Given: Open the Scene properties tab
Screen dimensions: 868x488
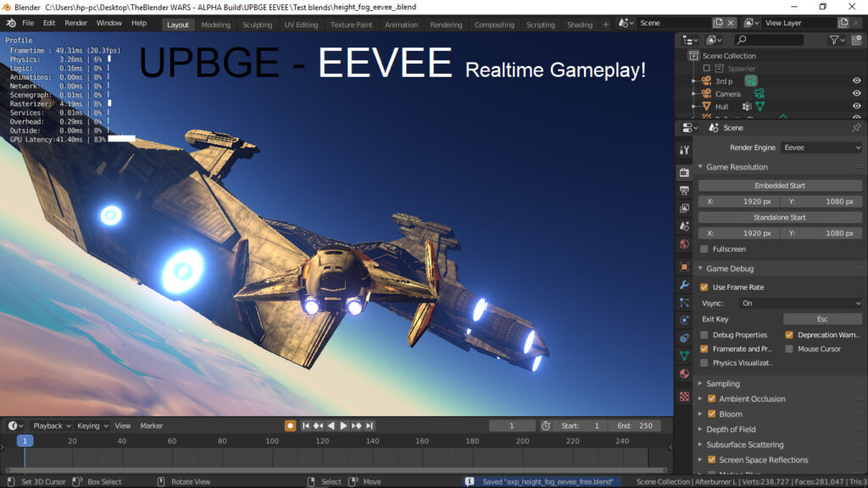Looking at the screenshot, I should (684, 226).
